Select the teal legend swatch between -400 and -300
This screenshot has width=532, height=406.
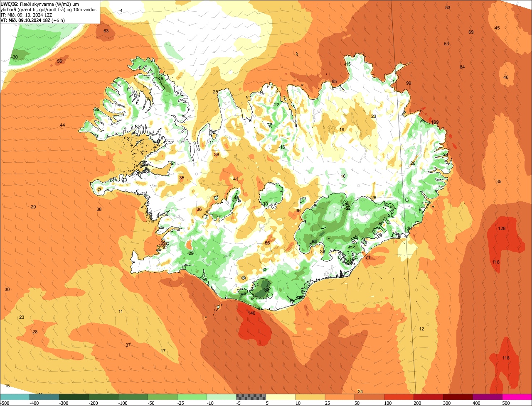click(x=44, y=397)
